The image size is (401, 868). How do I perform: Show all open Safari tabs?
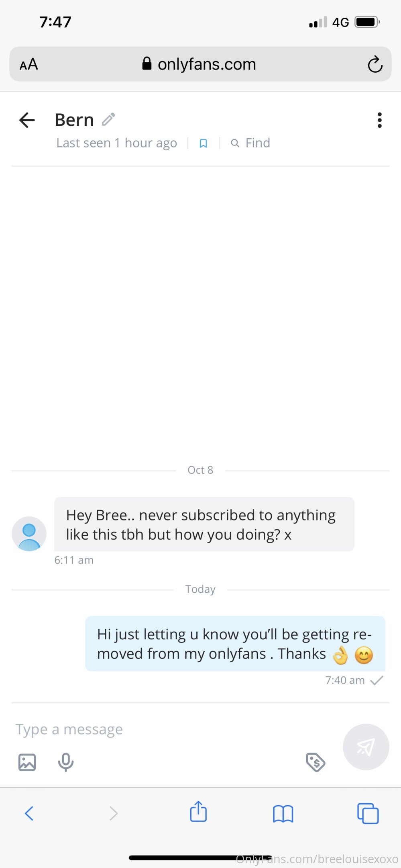click(x=368, y=813)
